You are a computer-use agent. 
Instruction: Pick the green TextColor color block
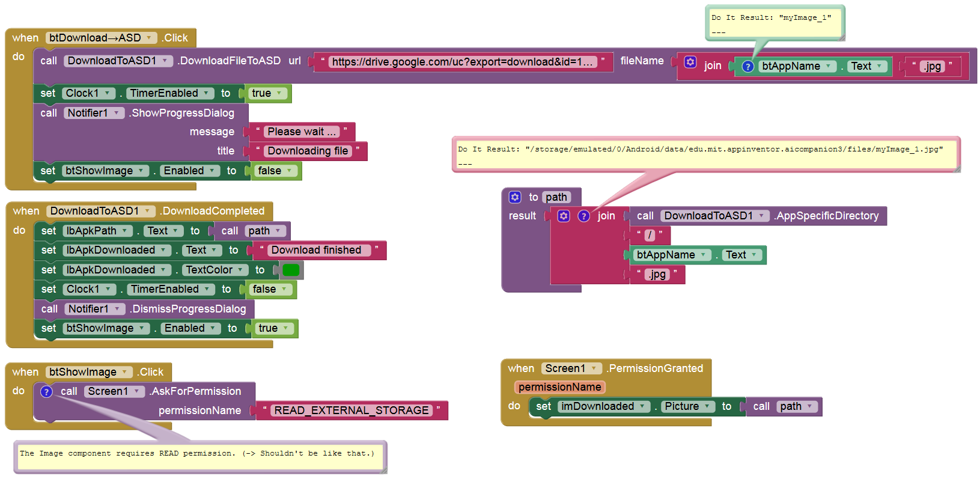pyautogui.click(x=291, y=270)
